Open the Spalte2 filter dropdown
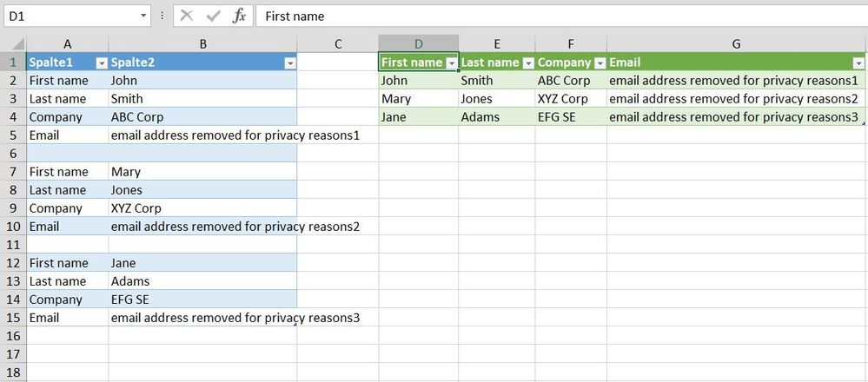The height and width of the screenshot is (382, 868). [289, 63]
